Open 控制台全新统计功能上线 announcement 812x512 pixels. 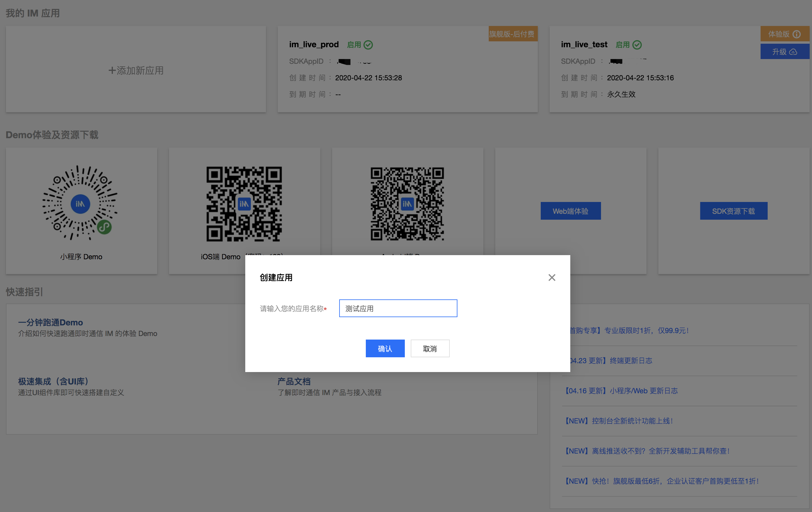pyautogui.click(x=619, y=421)
